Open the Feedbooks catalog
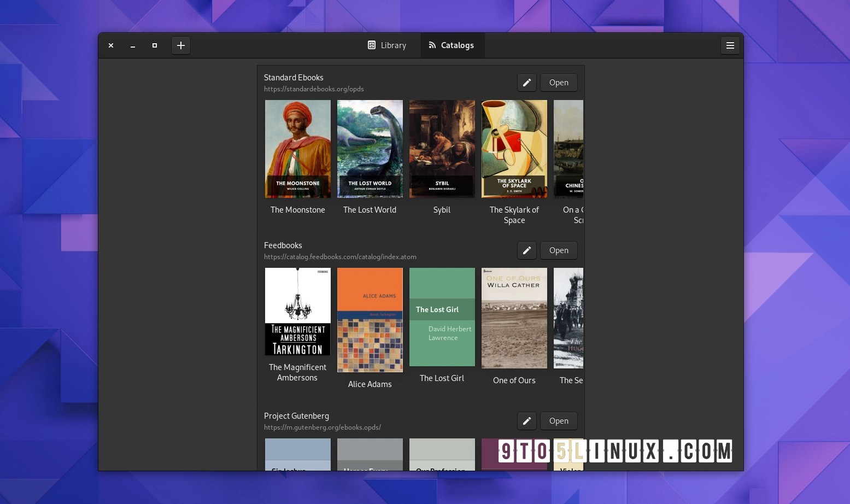 559,250
